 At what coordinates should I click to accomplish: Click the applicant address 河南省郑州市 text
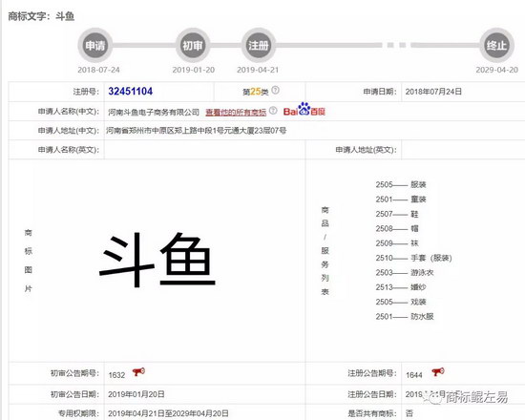[x=197, y=131]
